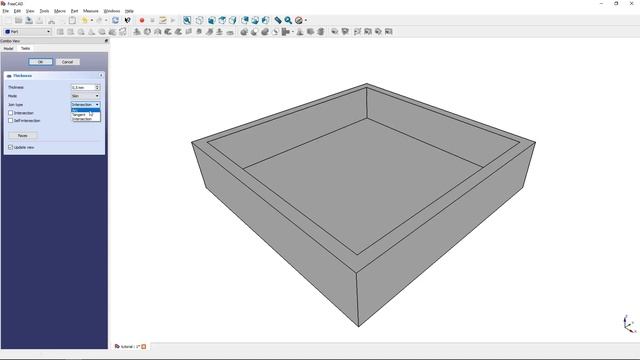Click the Thickness value spinner arrows
Screen dimensions: 640x360
coord(98,87)
